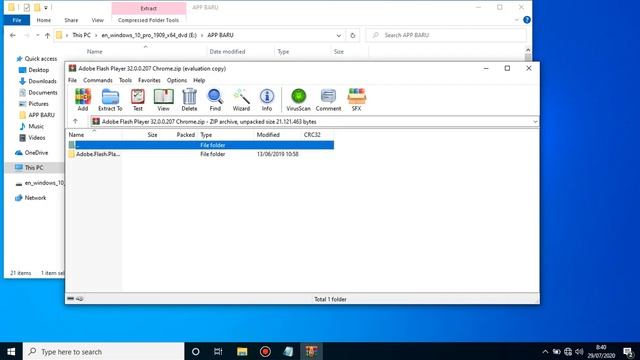Sort by Type column in WinRAR
The width and height of the screenshot is (640, 360).
click(206, 135)
